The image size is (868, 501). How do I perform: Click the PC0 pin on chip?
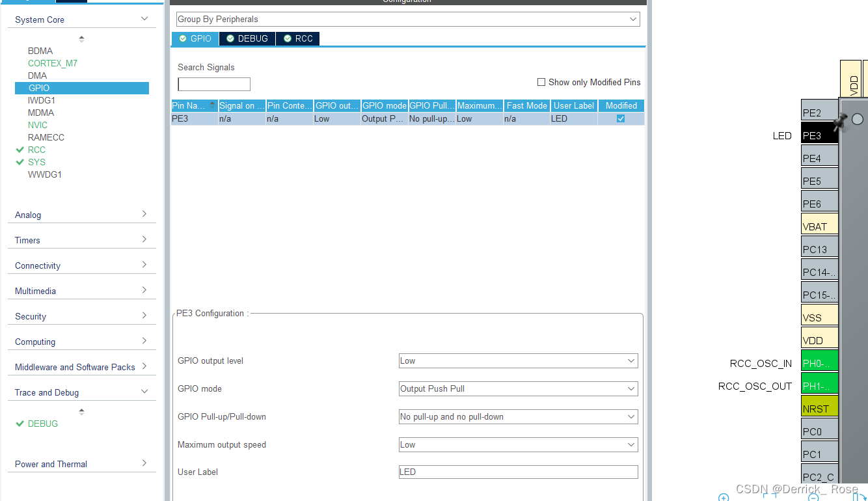819,429
